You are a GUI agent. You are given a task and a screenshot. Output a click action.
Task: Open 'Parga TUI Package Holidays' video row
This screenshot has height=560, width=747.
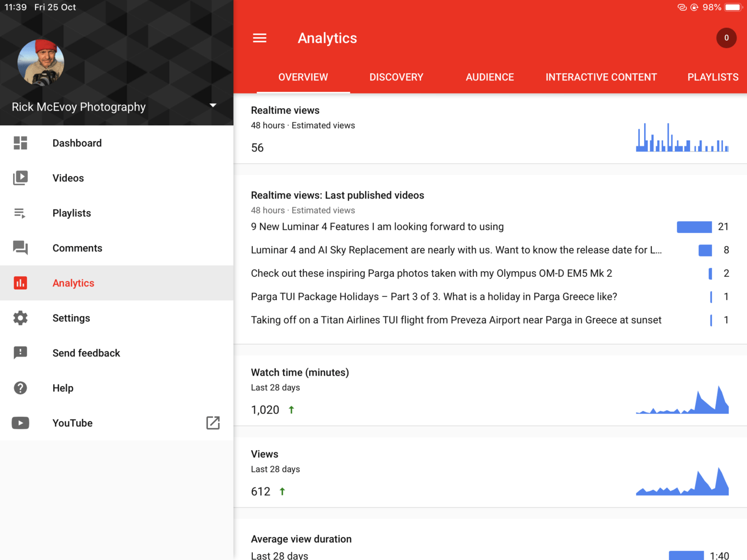tap(490, 296)
